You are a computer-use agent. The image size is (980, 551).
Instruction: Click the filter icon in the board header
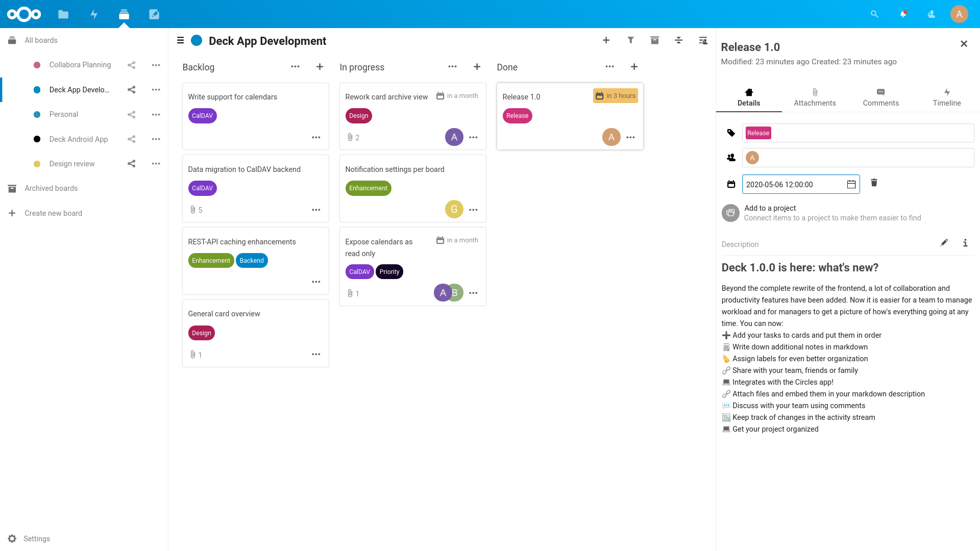pyautogui.click(x=630, y=40)
